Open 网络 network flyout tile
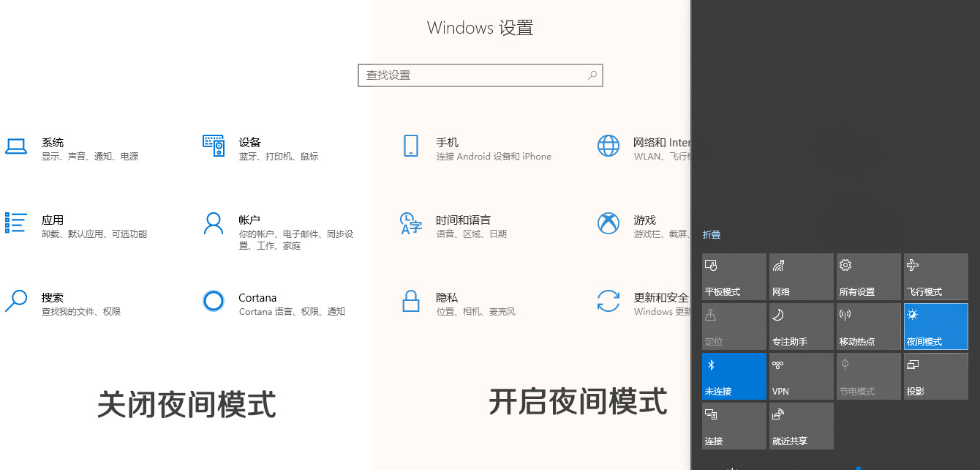 pyautogui.click(x=801, y=277)
